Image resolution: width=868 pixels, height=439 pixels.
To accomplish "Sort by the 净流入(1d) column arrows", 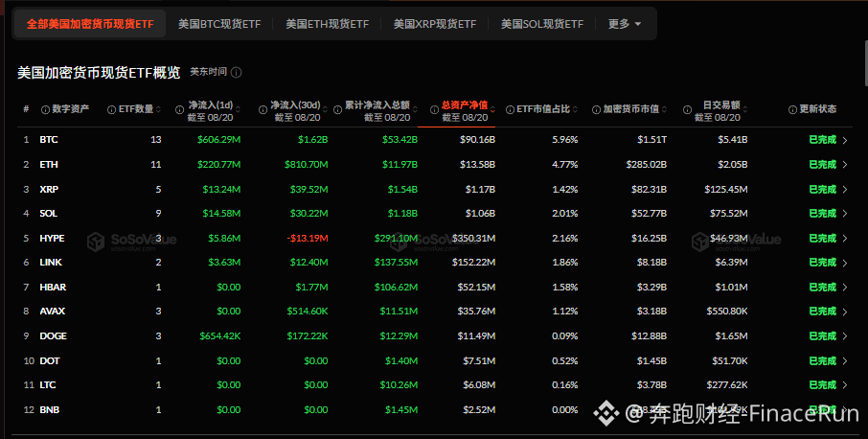I will point(238,109).
